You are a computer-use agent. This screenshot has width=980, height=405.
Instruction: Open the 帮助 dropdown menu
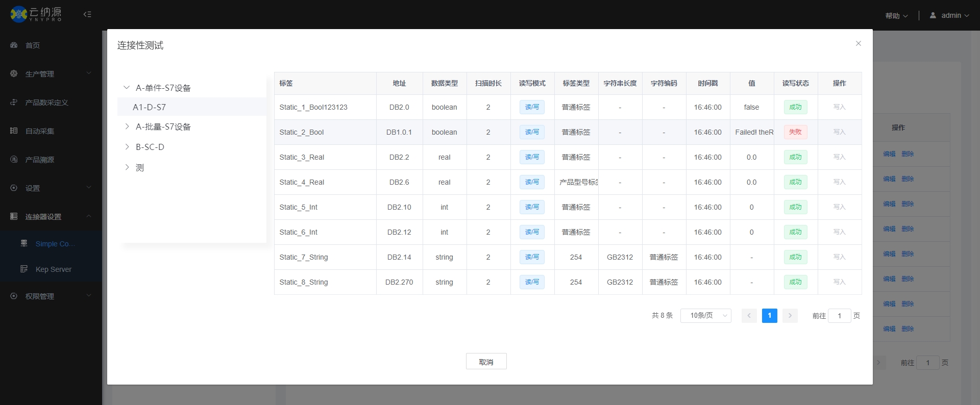[x=896, y=16]
